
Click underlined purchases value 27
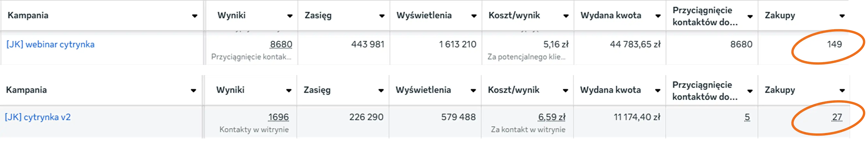click(x=837, y=117)
